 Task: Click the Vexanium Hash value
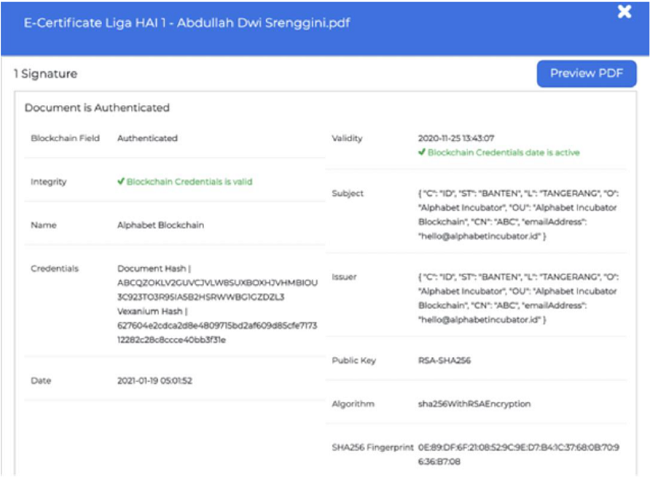[x=217, y=331]
